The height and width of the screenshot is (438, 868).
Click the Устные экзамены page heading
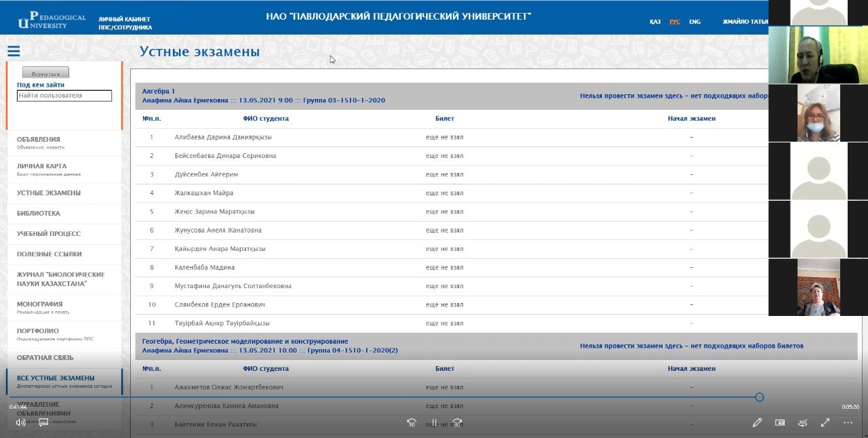click(199, 52)
